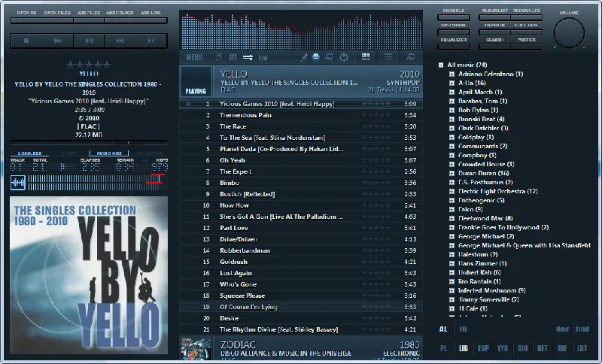Select track Of Course I'm Lying
This screenshot has width=602, height=364.
(x=301, y=307)
